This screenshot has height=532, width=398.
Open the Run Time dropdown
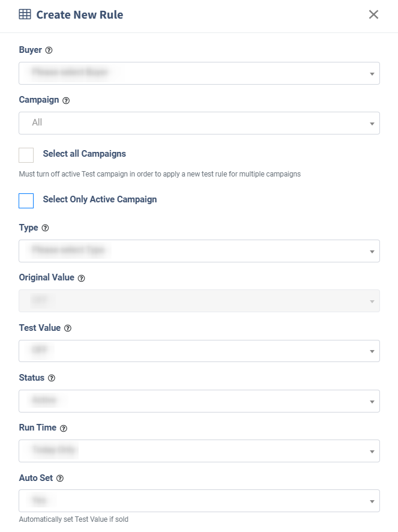(199, 450)
